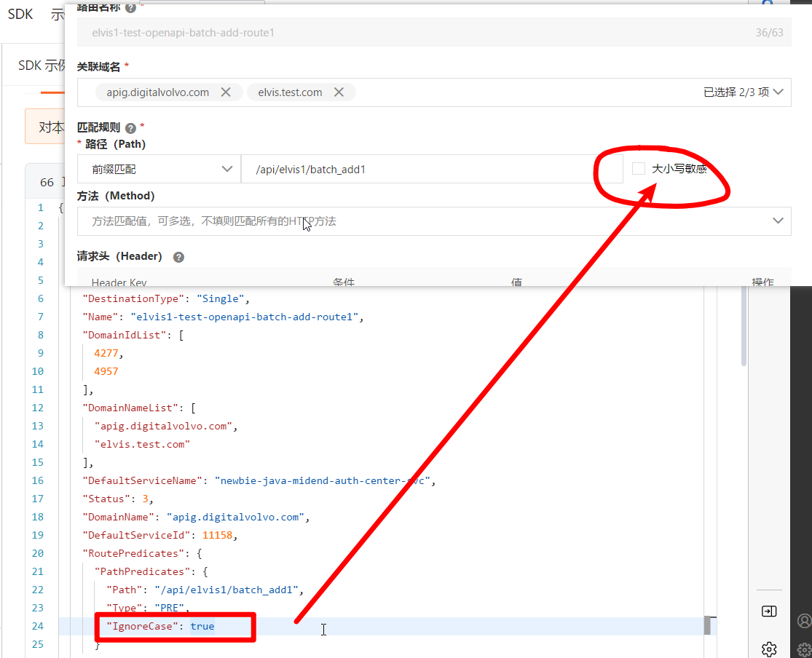The height and width of the screenshot is (658, 812).
Task: Open help icon beside 匹配规则 label
Action: tap(130, 128)
